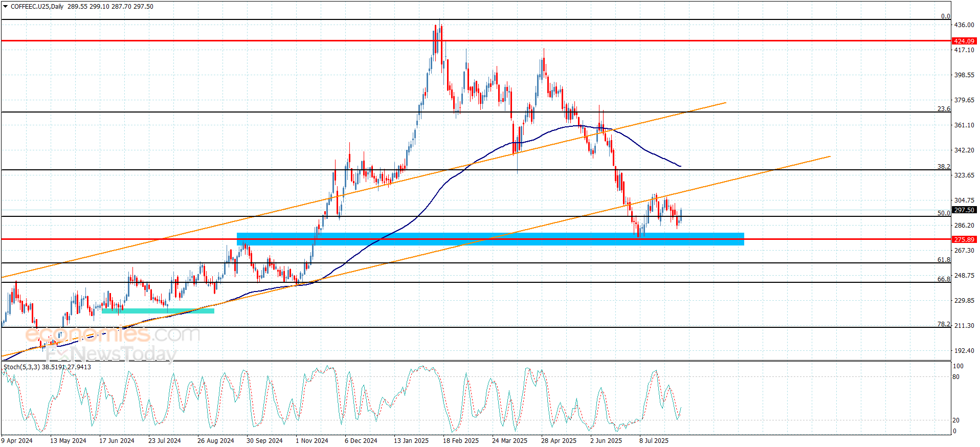Click the 26 Aug 2024 date label
The image size is (980, 447).
[215, 440]
